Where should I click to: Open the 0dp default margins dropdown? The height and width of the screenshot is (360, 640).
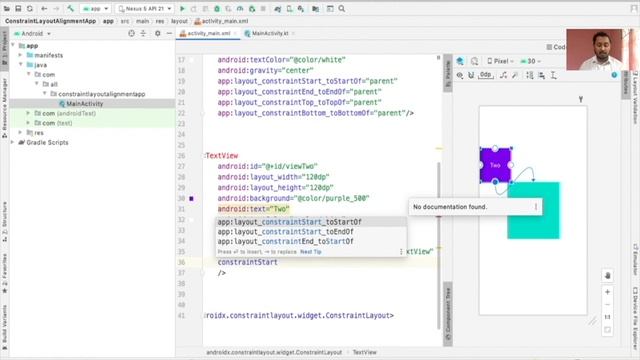pyautogui.click(x=485, y=75)
